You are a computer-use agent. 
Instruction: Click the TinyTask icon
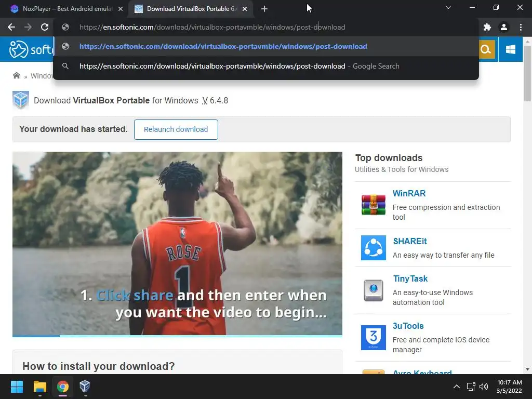373,290
